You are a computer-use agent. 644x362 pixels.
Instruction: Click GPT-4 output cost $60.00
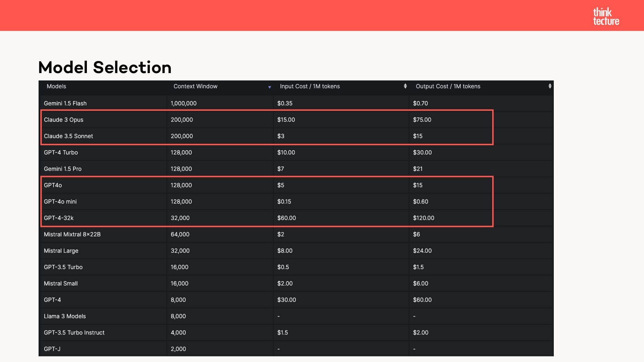click(422, 300)
